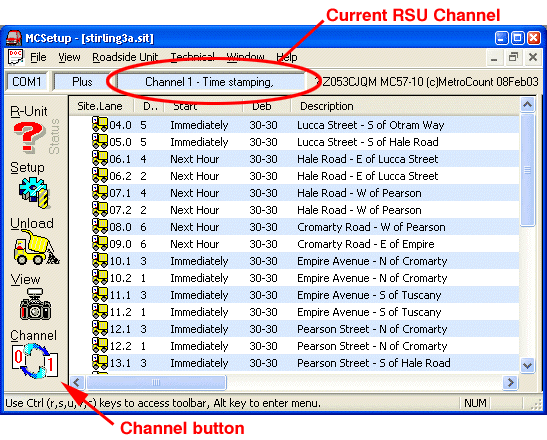Click the COM1 port indicator
Viewport: 547px width, 440px height.
click(x=27, y=82)
